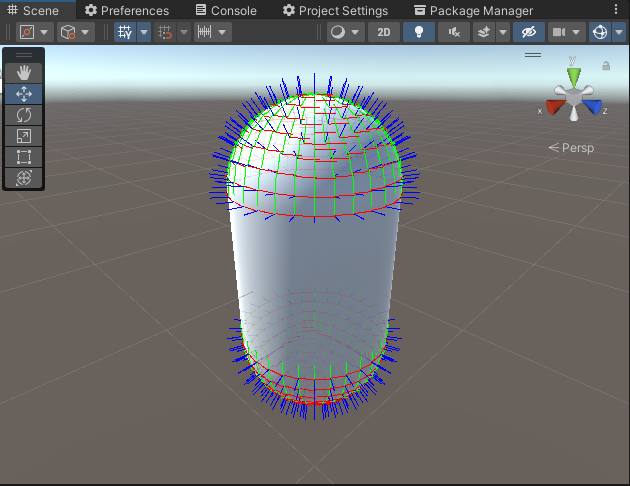The height and width of the screenshot is (486, 630).
Task: Toggle scene effects (skybox, fog) icon
Action: pyautogui.click(x=484, y=32)
